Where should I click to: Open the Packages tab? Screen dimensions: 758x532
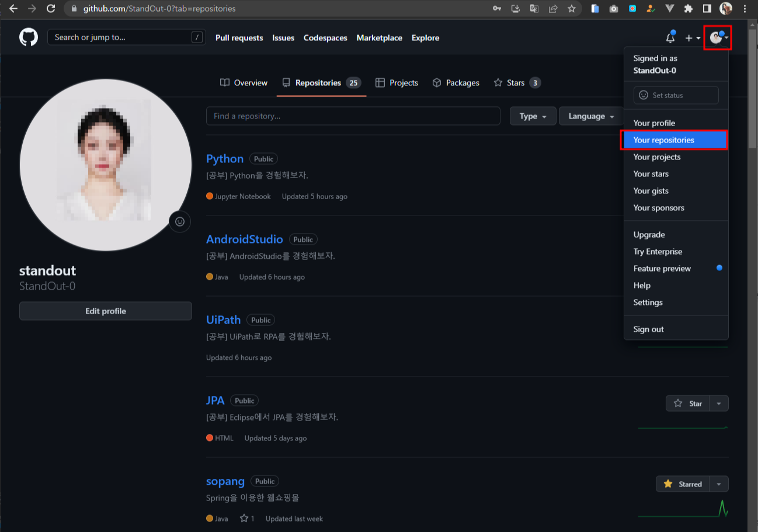[456, 83]
